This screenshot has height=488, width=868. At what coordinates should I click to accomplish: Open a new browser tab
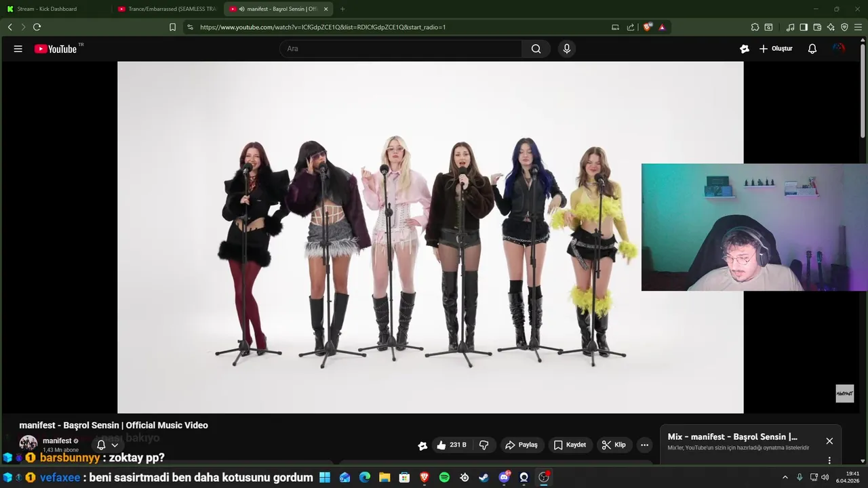(342, 9)
